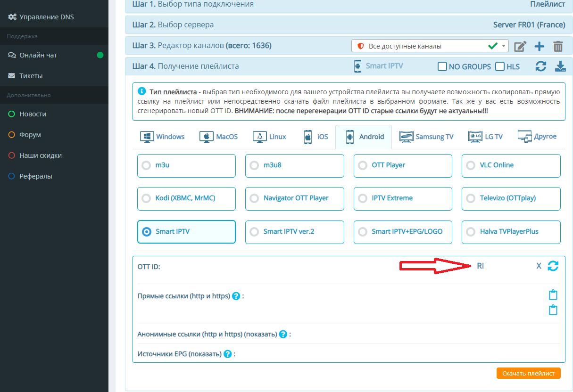
Task: Select Halva TVPlayerPlus radio option
Action: [x=511, y=232]
